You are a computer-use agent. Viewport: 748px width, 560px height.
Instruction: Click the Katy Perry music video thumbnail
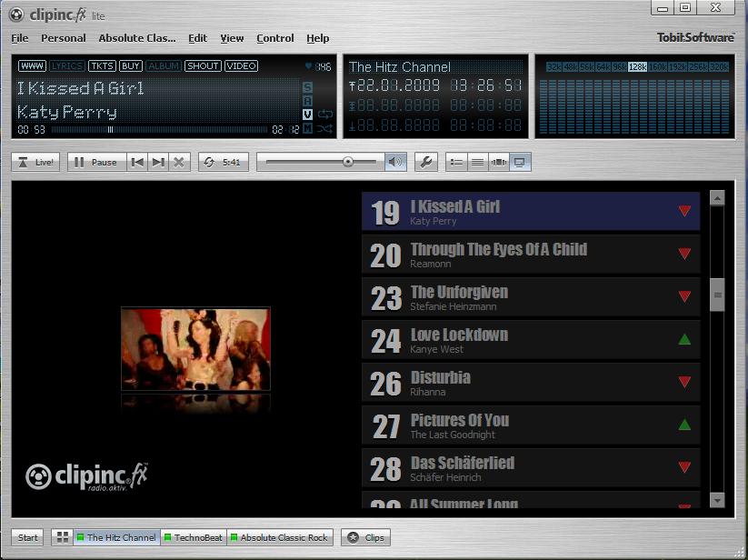[x=195, y=349]
